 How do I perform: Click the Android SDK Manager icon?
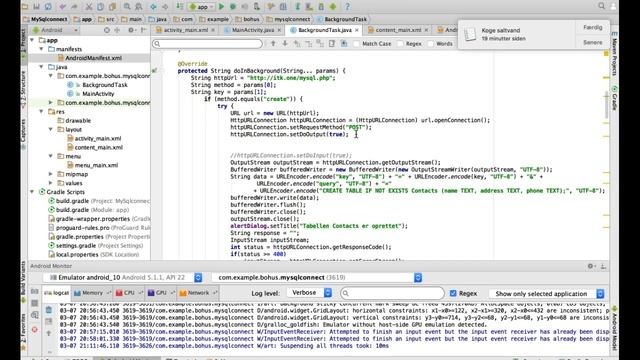(321, 7)
